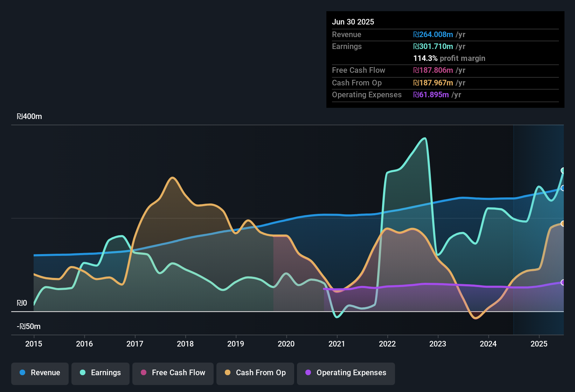Click the 2025 x-axis year label
The height and width of the screenshot is (392, 575).
pos(539,344)
